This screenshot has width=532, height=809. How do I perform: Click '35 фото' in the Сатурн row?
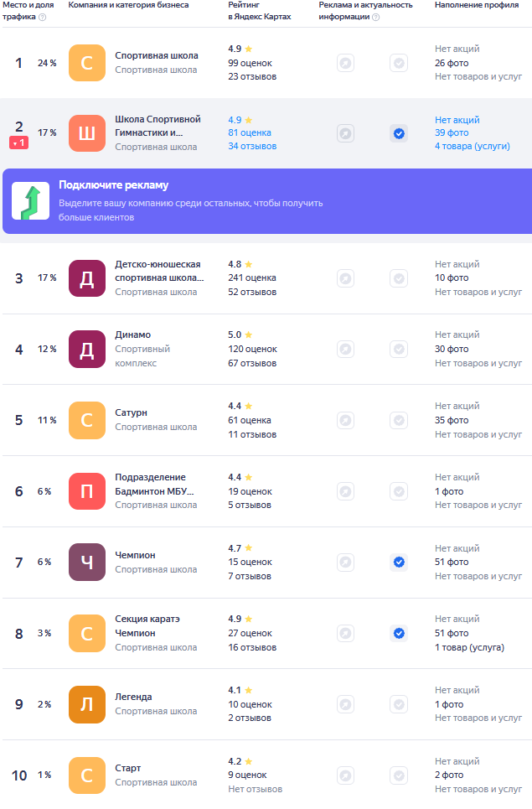click(x=452, y=421)
